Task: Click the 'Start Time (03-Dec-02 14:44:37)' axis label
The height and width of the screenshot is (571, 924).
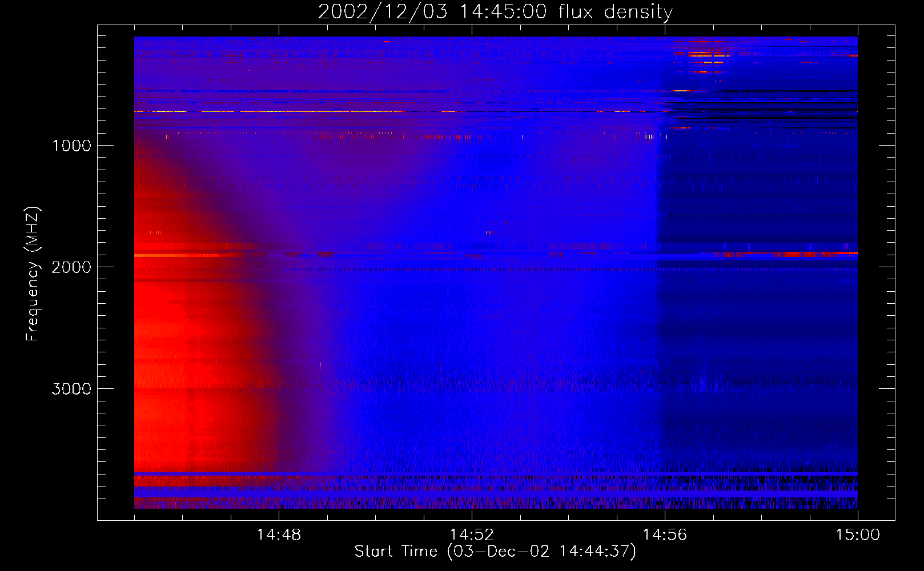Action: point(495,552)
